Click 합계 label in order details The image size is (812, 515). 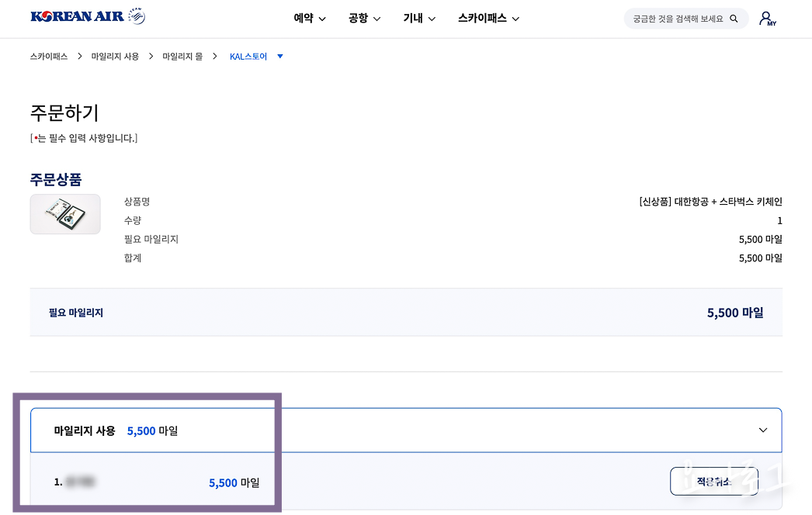pos(133,257)
